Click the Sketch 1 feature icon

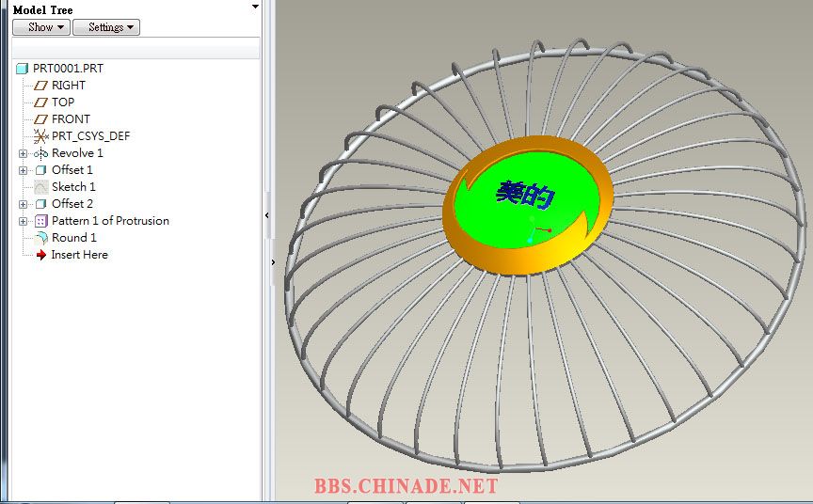point(41,187)
